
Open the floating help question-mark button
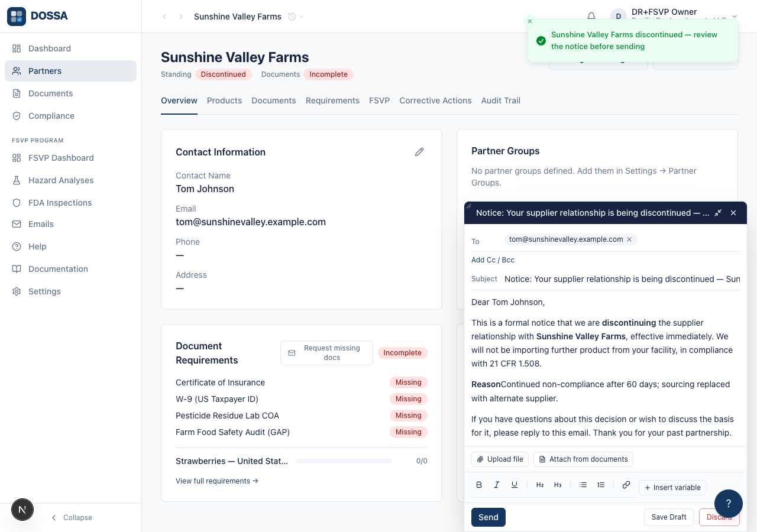click(x=729, y=504)
